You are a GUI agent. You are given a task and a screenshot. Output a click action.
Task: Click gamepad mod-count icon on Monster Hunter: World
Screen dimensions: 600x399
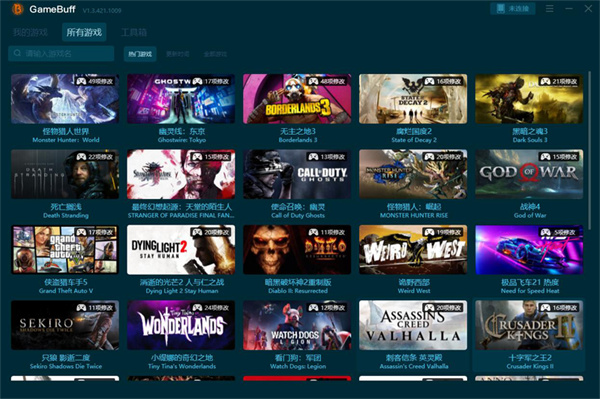click(x=81, y=81)
